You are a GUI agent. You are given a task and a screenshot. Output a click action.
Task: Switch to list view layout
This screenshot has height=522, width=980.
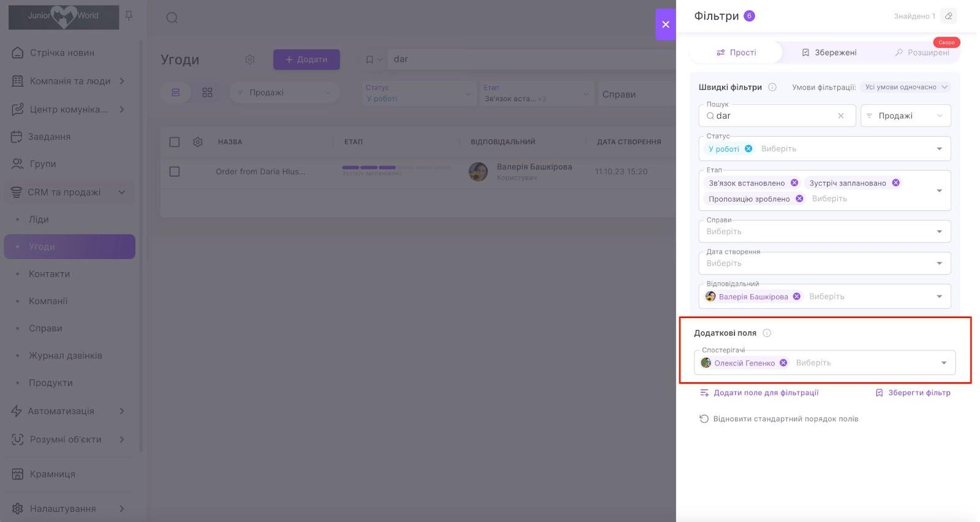click(176, 93)
